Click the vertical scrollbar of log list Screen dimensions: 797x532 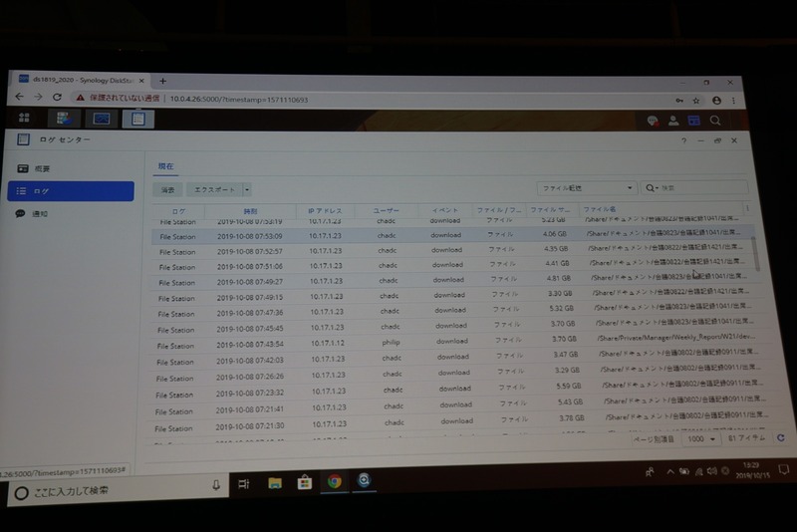tap(756, 254)
